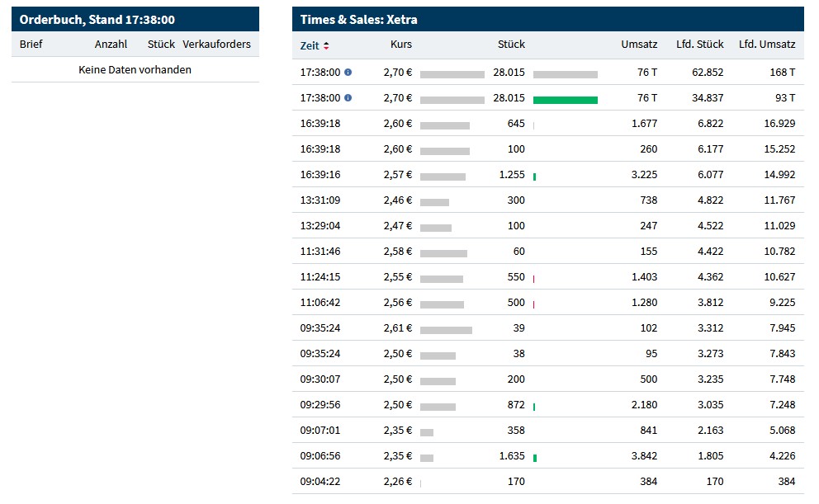Screen dimensions: 819x504
Task: Click the Kurs column header
Action: coord(400,45)
